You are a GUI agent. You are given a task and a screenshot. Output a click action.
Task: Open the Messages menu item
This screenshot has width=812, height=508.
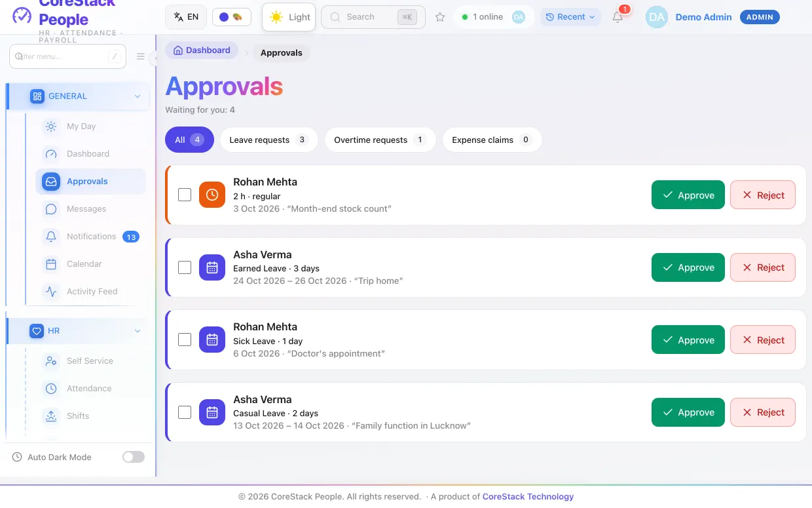(x=91, y=209)
